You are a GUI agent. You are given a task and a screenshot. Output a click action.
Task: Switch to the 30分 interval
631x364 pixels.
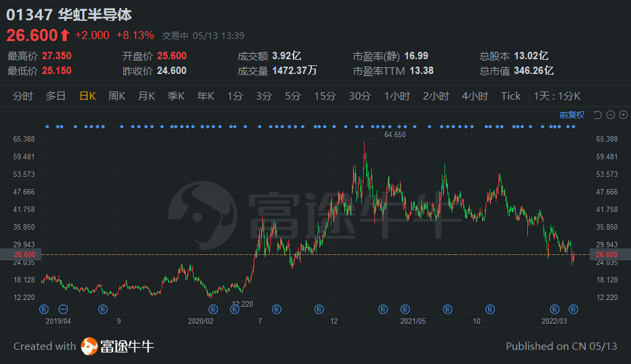click(x=360, y=96)
